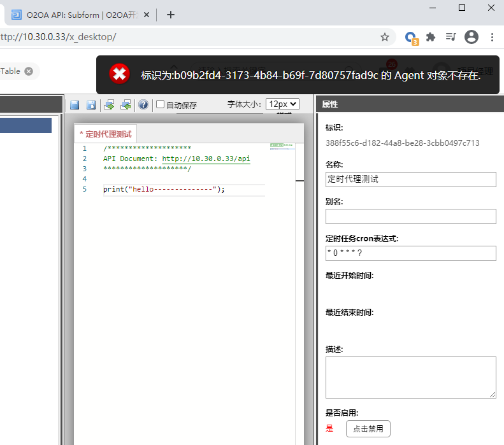Image resolution: width=504 pixels, height=445 pixels.
Task: Click the red error icon in notification
Action: 120,74
